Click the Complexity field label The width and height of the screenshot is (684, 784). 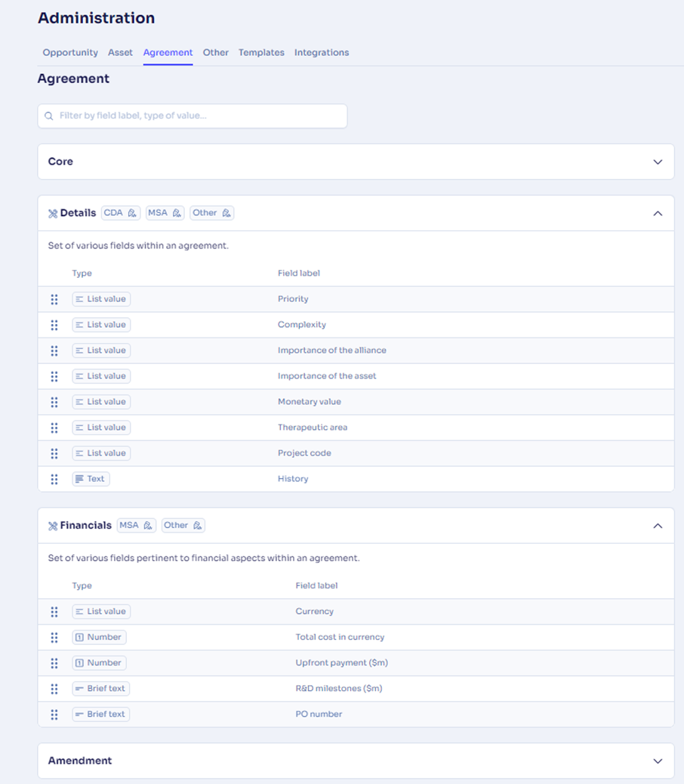click(x=302, y=325)
